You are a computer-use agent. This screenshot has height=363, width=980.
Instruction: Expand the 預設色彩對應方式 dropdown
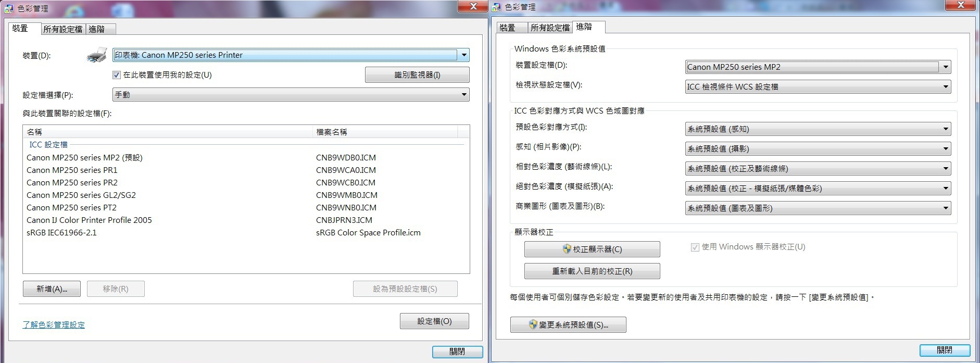coord(818,129)
